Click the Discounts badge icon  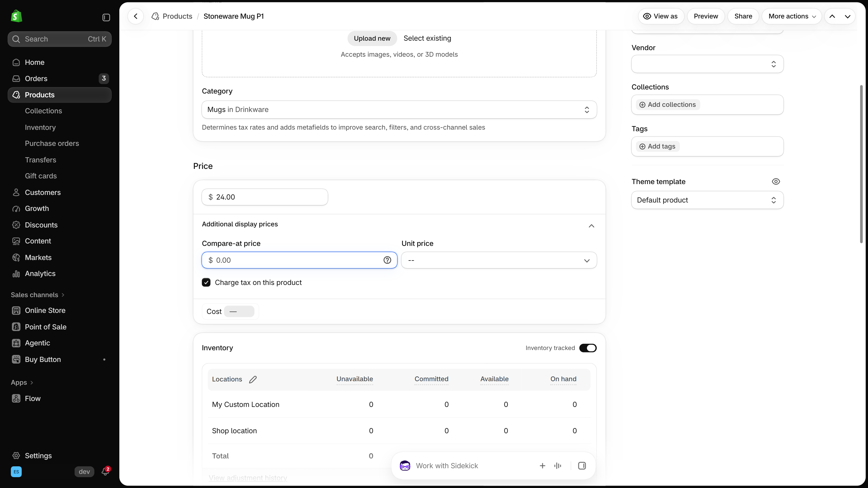coord(16,225)
